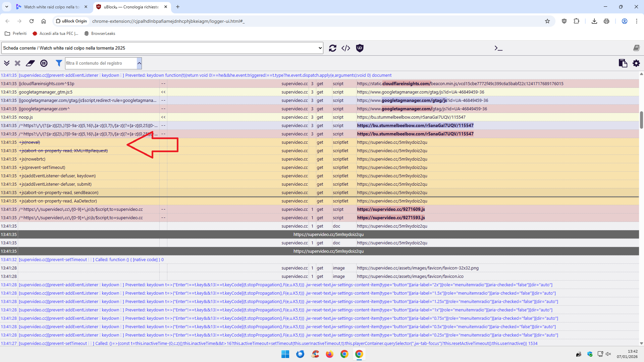Screen dimensions: 644x362
Task: Close the 'Watch white raid' tab
Action: pos(86,7)
